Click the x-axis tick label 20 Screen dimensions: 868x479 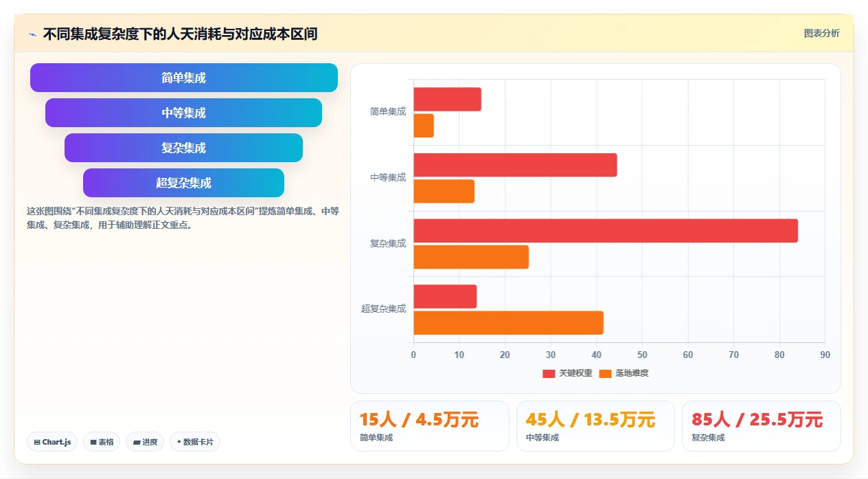click(x=505, y=355)
